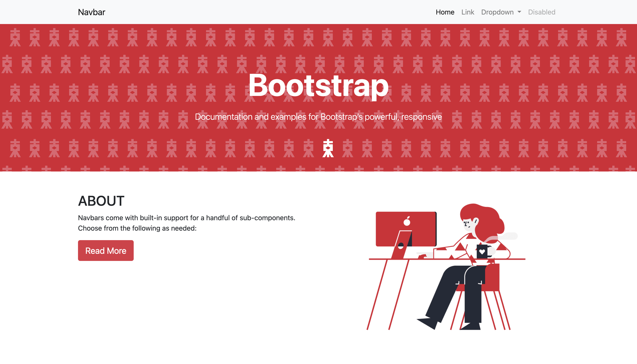Expand the Dropdown nav menu

(x=497, y=12)
